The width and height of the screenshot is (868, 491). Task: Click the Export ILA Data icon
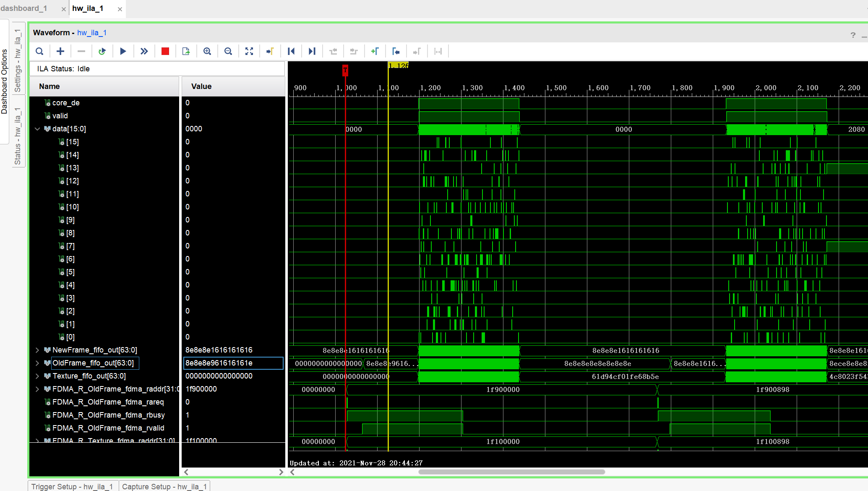(186, 51)
